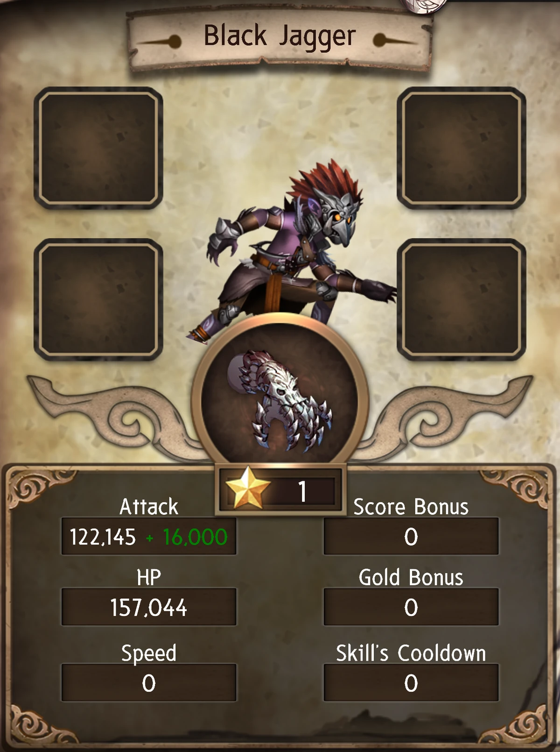
Task: Tap the Skill's Cooldown label
Action: (411, 653)
